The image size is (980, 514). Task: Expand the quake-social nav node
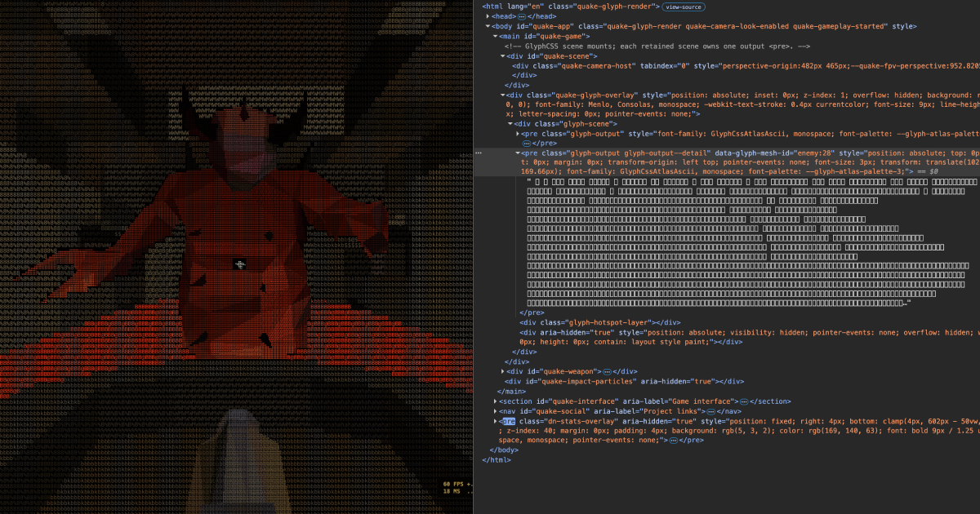click(495, 411)
